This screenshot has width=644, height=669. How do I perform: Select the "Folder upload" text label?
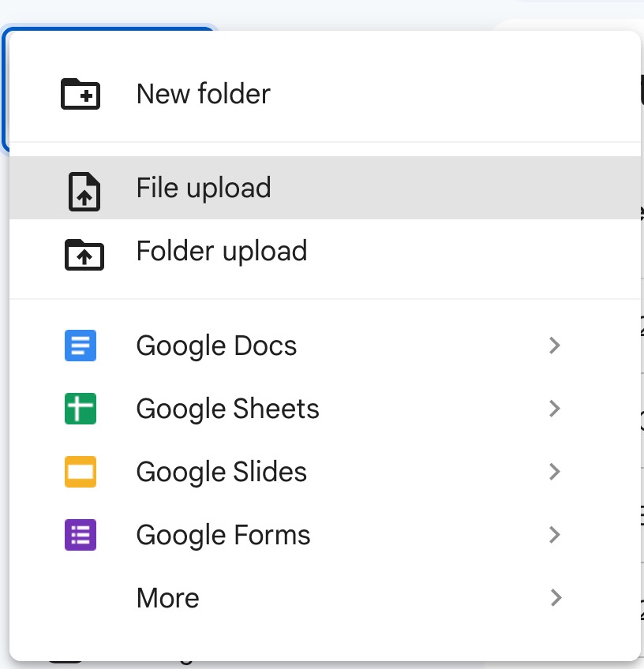point(221,252)
